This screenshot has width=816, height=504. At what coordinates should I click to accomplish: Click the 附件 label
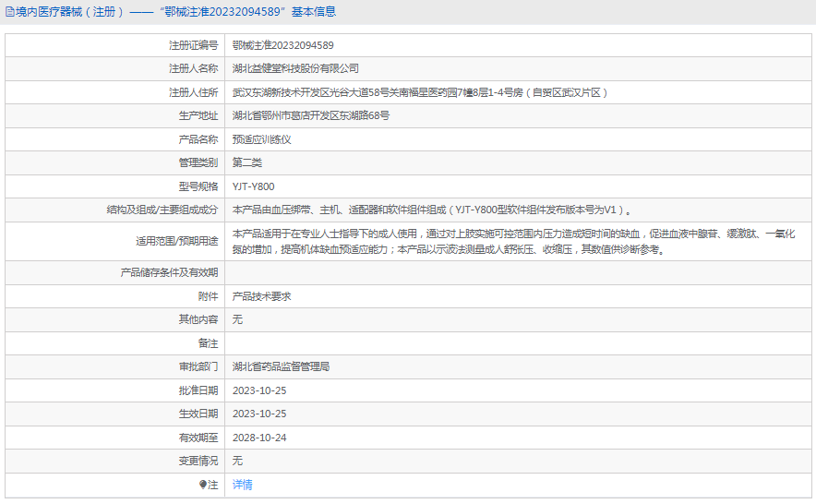click(209, 296)
